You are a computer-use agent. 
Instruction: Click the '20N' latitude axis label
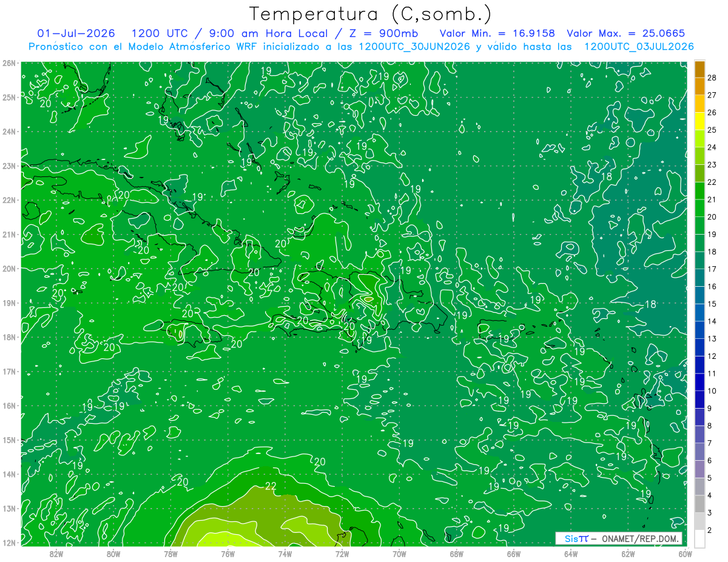click(10, 269)
